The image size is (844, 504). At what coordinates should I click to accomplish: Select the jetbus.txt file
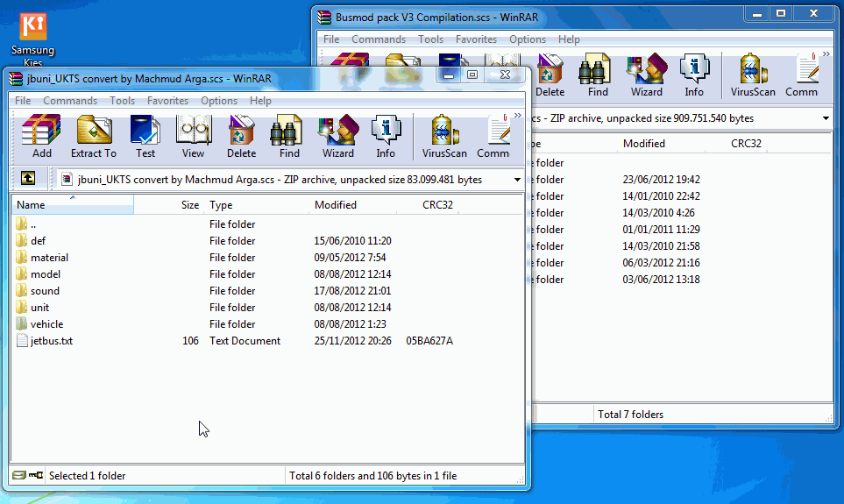click(51, 341)
